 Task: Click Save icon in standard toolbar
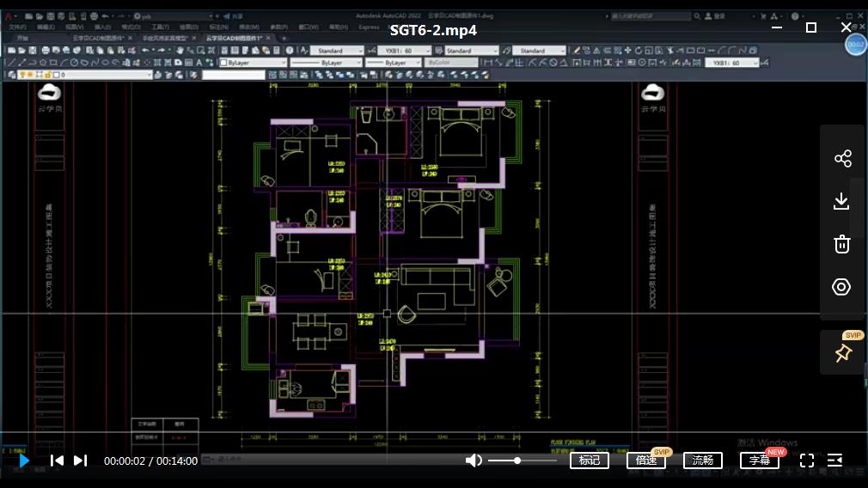pos(32,51)
